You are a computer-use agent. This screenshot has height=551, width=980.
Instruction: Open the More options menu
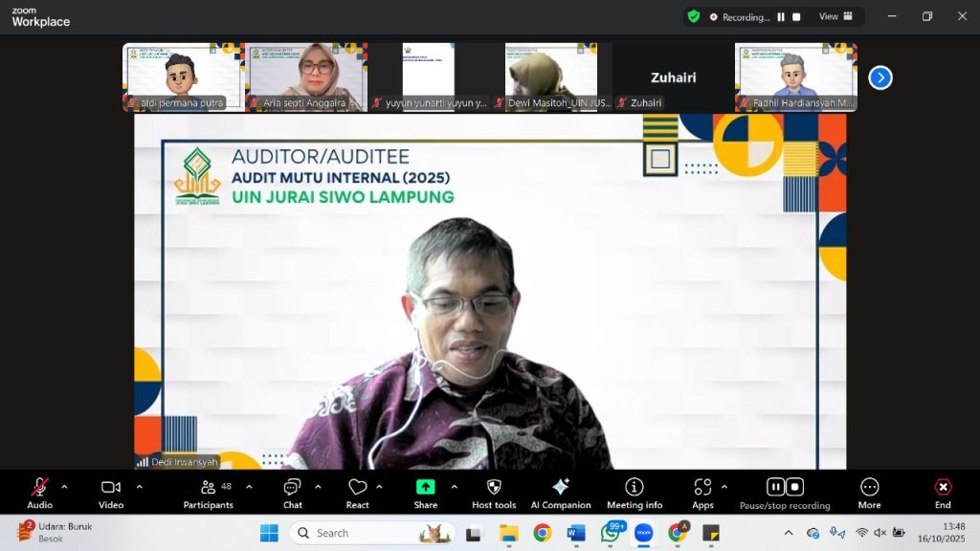pos(869,493)
